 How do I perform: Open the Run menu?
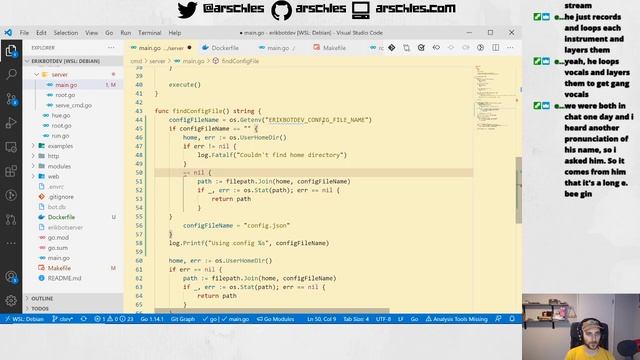tap(126, 33)
